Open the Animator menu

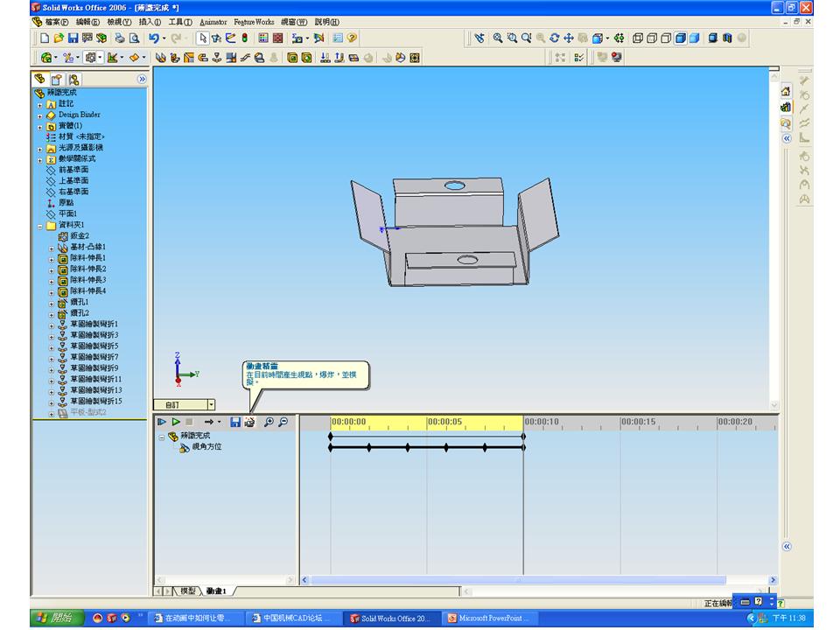(213, 22)
